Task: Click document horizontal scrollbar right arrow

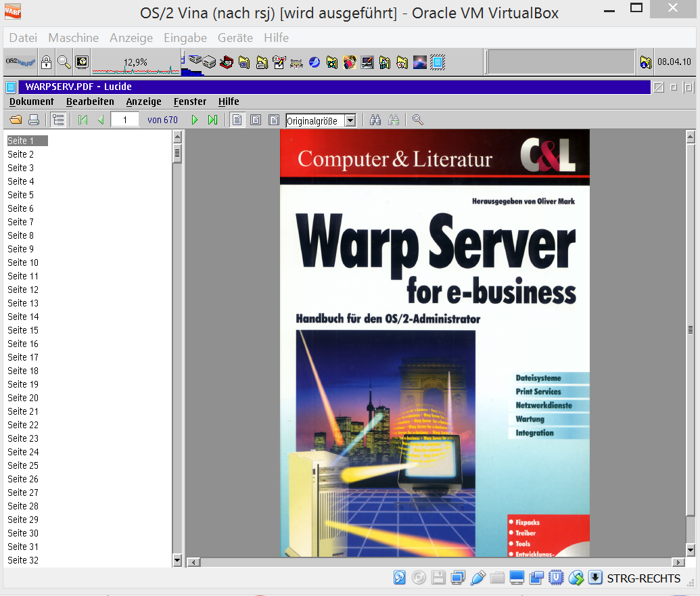Action: point(678,562)
